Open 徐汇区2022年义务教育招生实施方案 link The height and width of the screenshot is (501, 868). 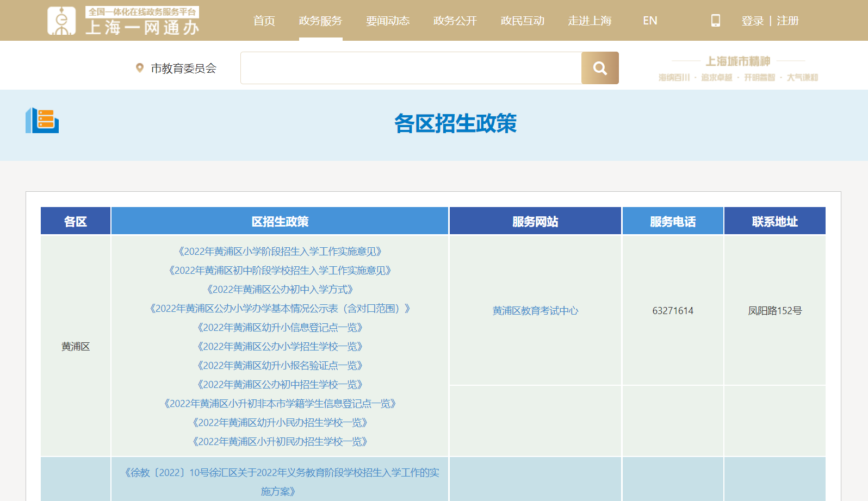pos(280,482)
